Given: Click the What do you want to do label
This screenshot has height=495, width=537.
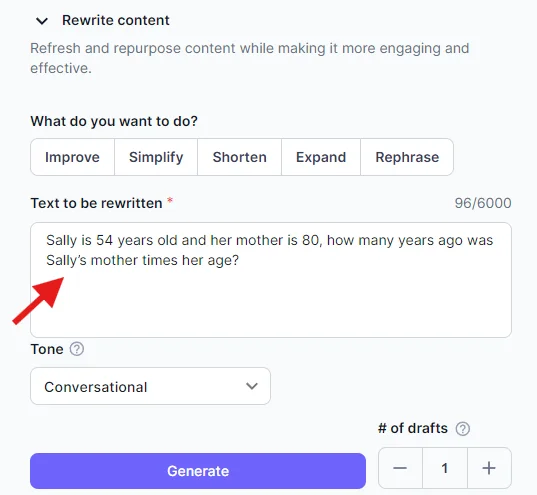Looking at the screenshot, I should [114, 121].
